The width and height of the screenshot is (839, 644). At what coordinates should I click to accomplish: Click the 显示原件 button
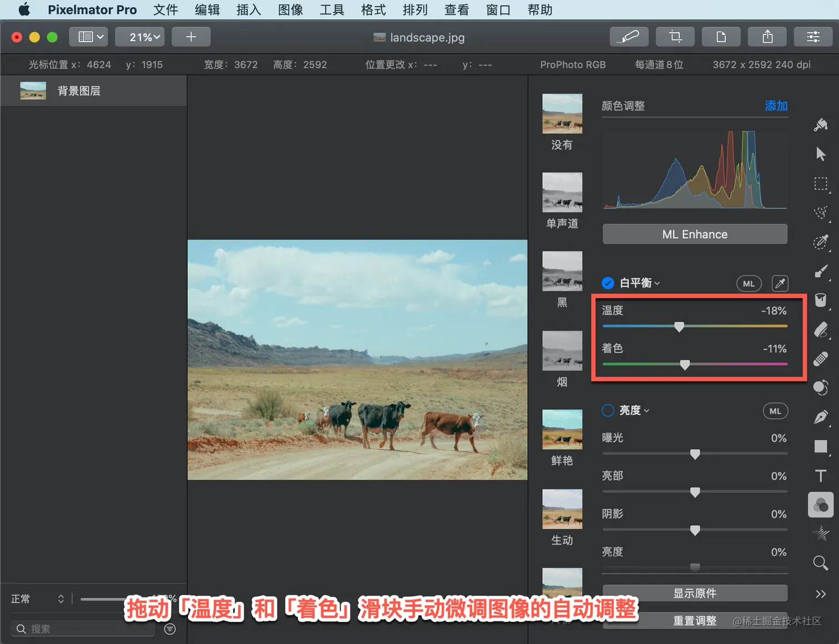tap(695, 593)
